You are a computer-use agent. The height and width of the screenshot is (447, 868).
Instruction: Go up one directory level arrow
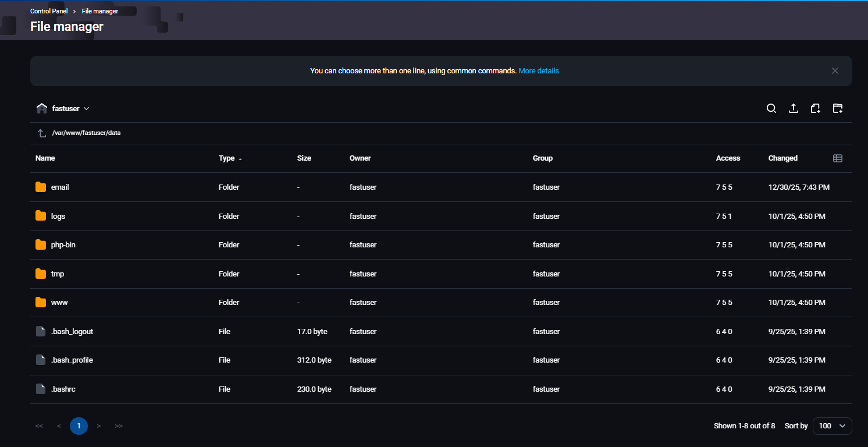42,133
